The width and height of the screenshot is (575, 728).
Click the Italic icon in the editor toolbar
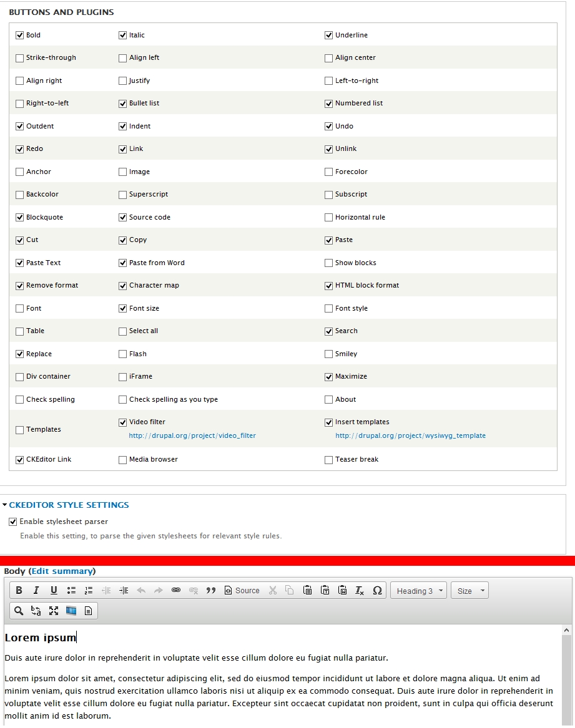coord(36,590)
